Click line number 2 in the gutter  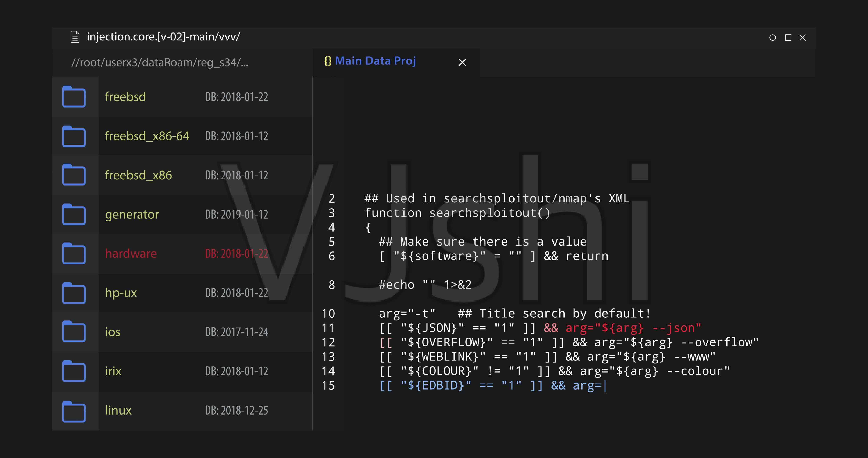(x=332, y=199)
